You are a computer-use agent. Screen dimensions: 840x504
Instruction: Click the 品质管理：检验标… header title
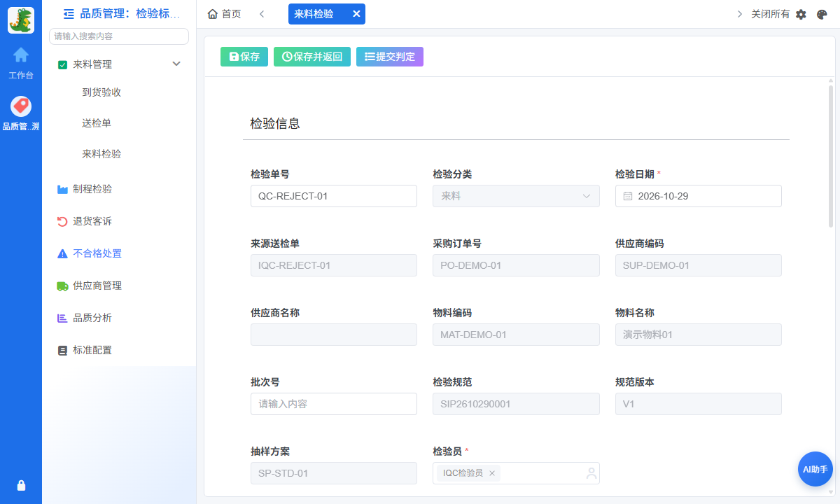click(x=130, y=13)
